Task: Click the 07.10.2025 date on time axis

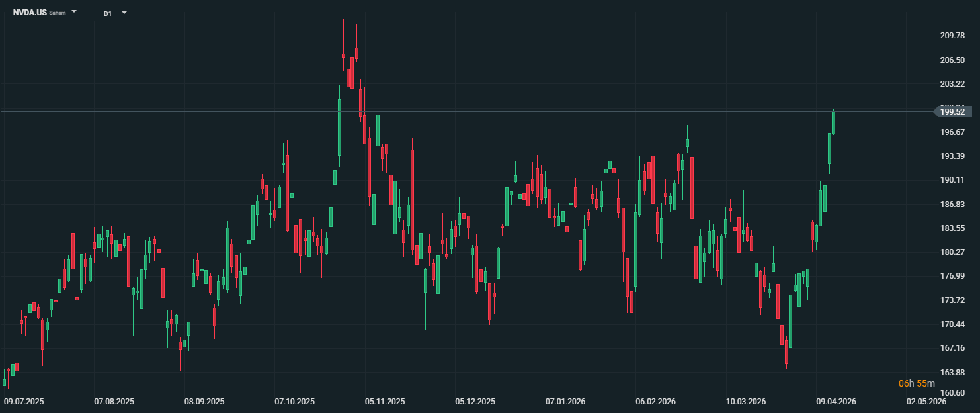Action: (x=295, y=402)
